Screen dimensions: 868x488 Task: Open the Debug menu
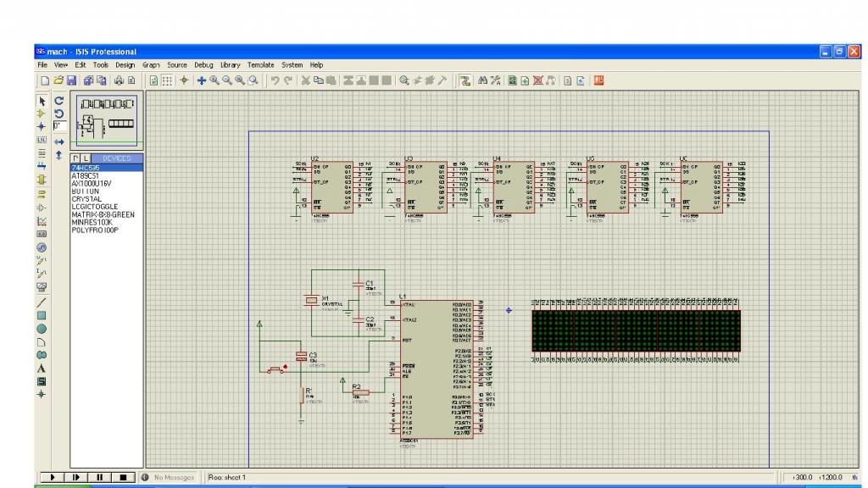[203, 64]
